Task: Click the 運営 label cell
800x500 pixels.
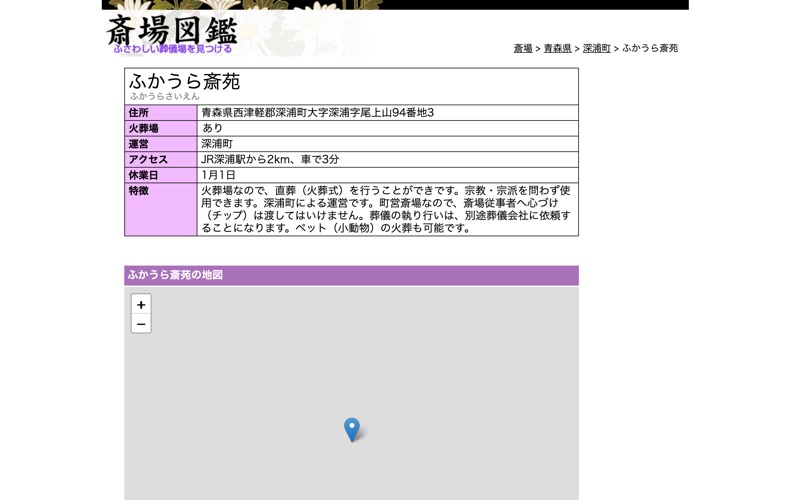Action: coord(161,144)
